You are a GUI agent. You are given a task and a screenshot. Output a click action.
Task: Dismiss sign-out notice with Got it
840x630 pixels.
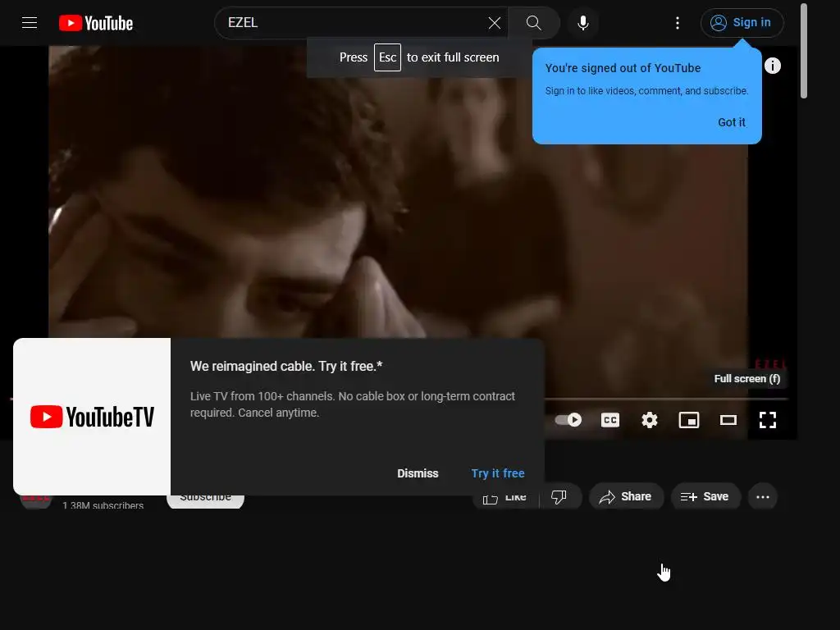click(x=731, y=123)
